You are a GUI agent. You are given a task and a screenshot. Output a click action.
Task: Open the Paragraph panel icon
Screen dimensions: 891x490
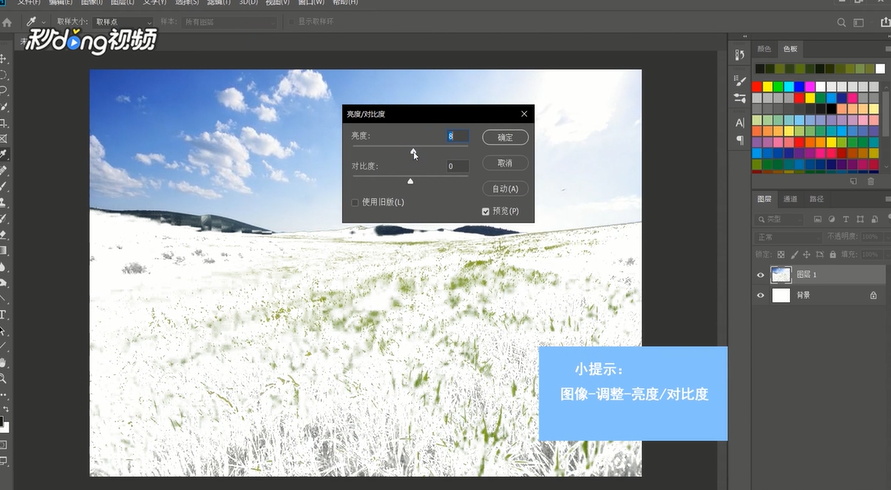(739, 140)
